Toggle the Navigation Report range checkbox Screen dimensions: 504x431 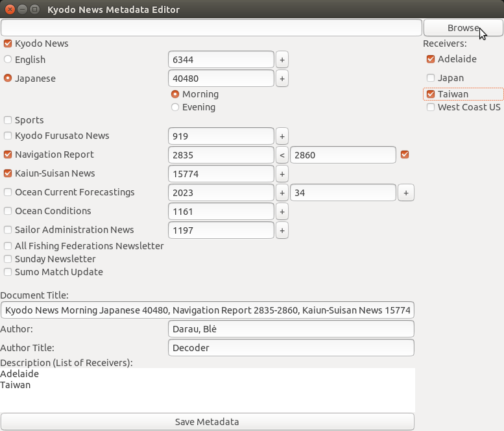pos(405,154)
